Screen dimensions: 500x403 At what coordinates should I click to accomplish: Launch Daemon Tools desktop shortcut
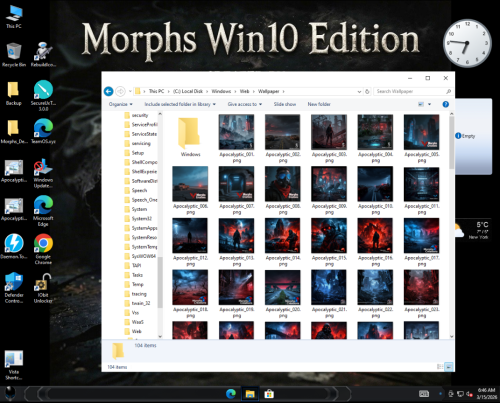coord(14,247)
